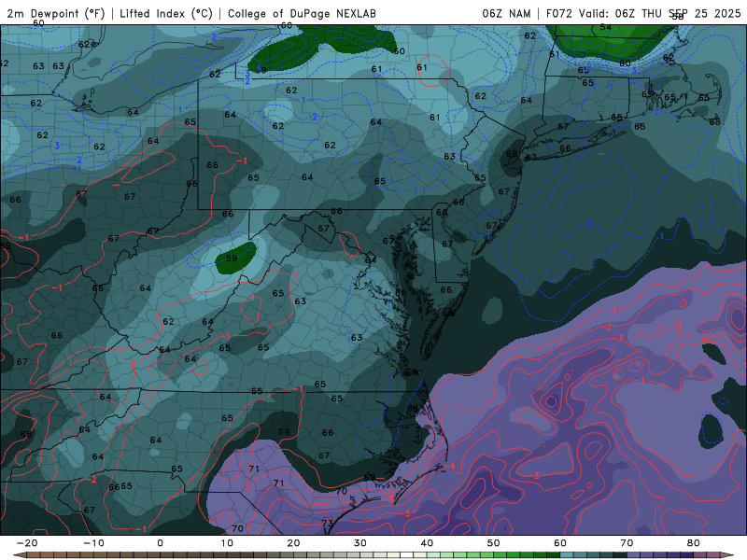Click the '73' dewpoint value on the map
Screen dimensions: 747x560
tap(328, 524)
